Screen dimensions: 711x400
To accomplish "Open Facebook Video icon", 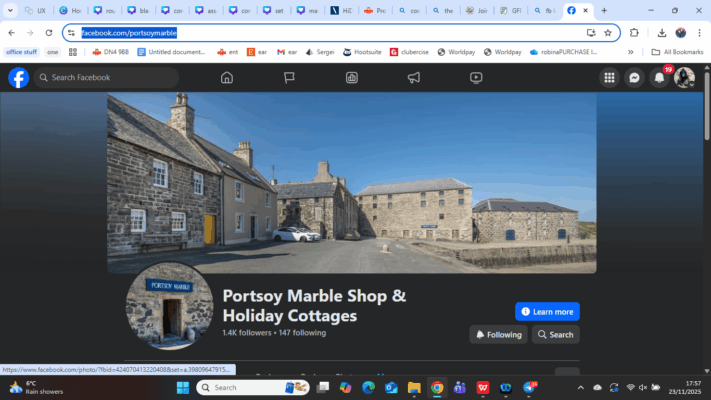I will click(476, 77).
